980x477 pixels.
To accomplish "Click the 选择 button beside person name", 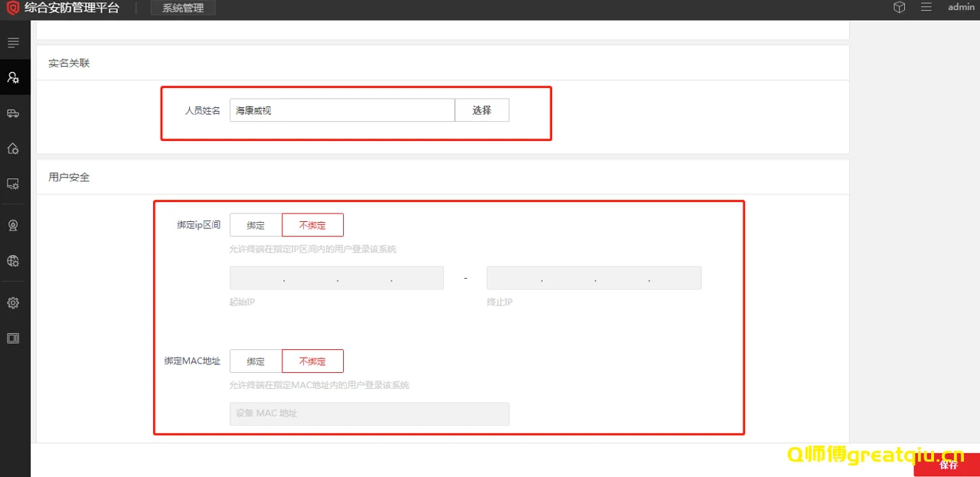I will (x=482, y=110).
